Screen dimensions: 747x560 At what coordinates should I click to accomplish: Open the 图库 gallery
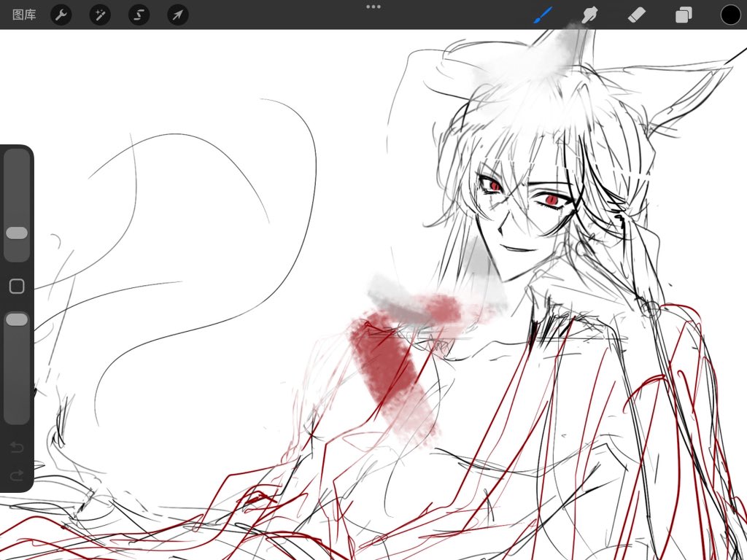click(24, 15)
